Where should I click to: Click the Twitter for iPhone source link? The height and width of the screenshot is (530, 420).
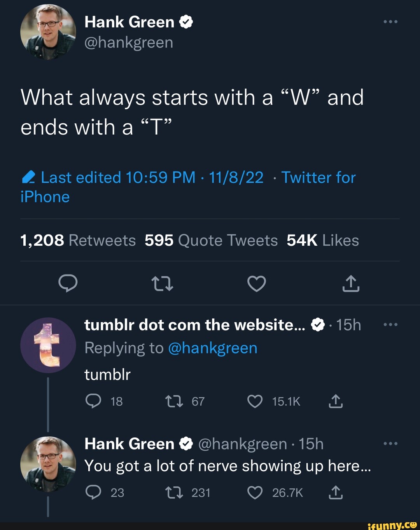[x=317, y=177]
